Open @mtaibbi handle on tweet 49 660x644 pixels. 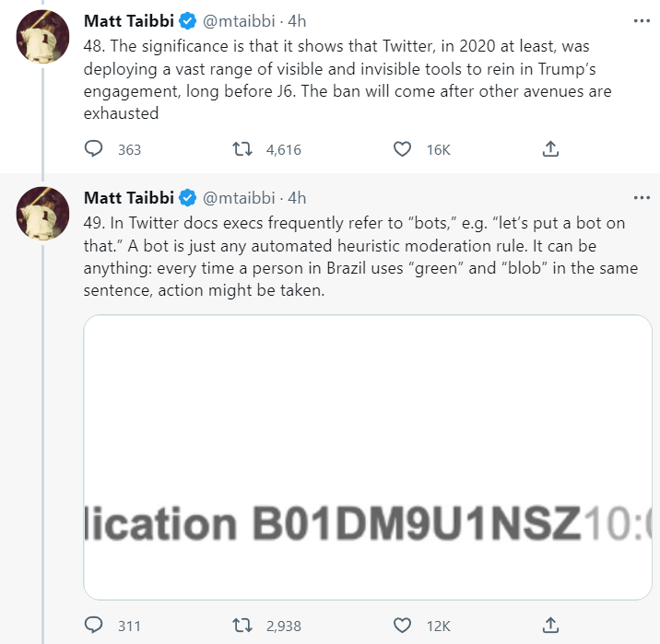point(240,198)
